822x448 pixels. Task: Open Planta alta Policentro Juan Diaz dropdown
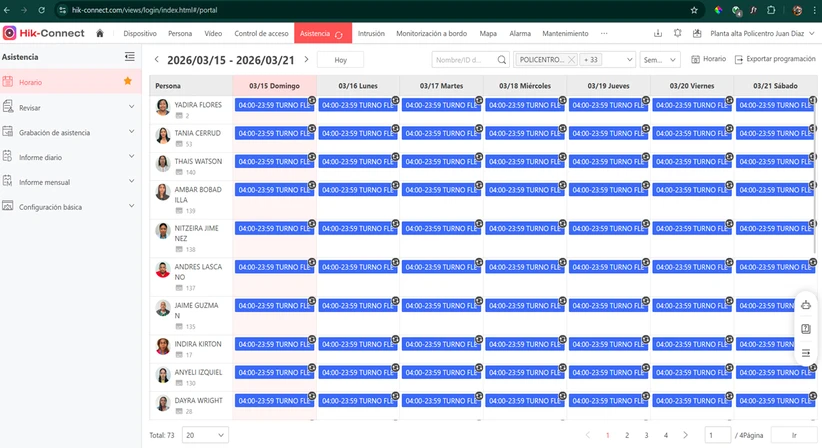pos(763,33)
